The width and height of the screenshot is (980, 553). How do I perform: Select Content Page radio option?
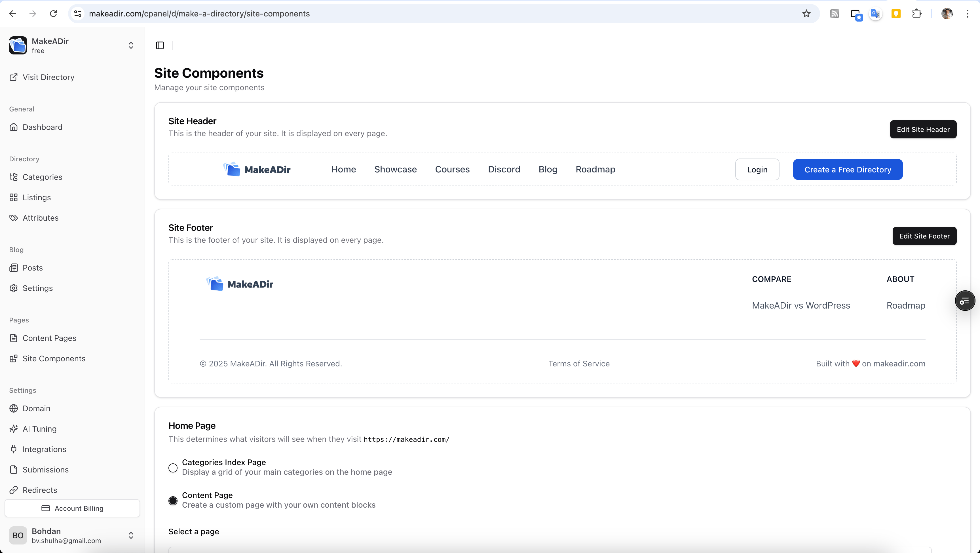point(173,501)
